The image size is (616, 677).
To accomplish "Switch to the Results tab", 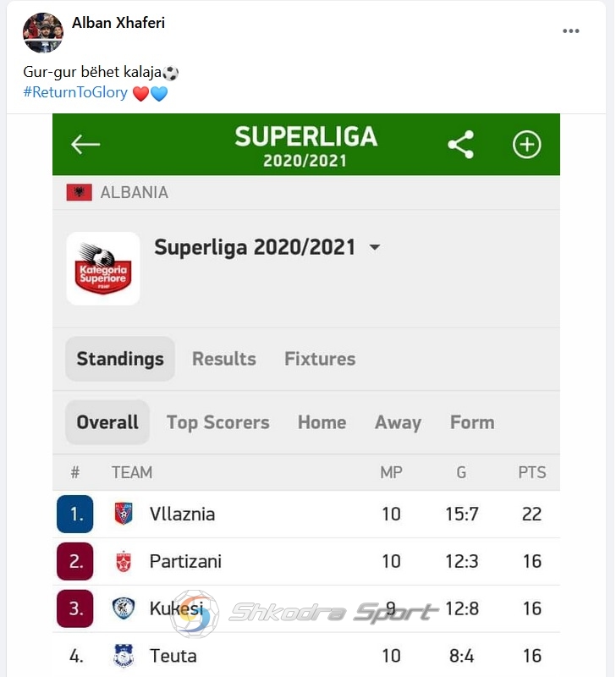I will click(224, 359).
